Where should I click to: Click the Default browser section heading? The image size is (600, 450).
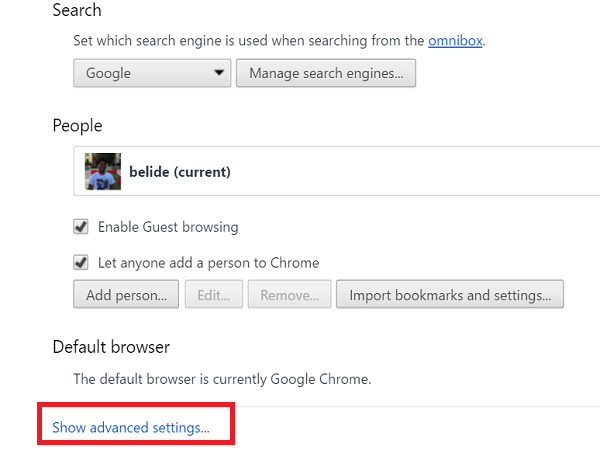click(111, 347)
